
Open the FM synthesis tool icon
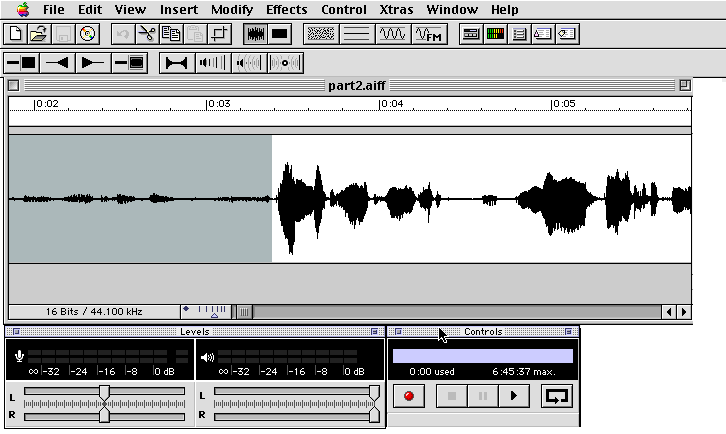click(x=429, y=34)
